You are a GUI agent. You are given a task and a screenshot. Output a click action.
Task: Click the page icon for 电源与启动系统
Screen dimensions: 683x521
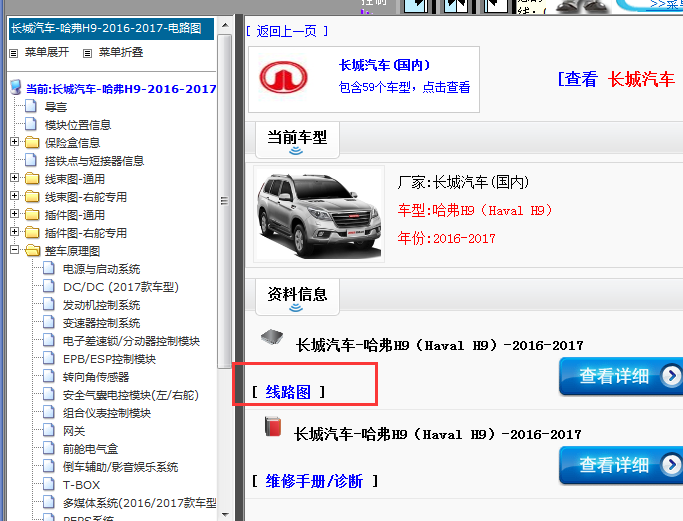49,268
